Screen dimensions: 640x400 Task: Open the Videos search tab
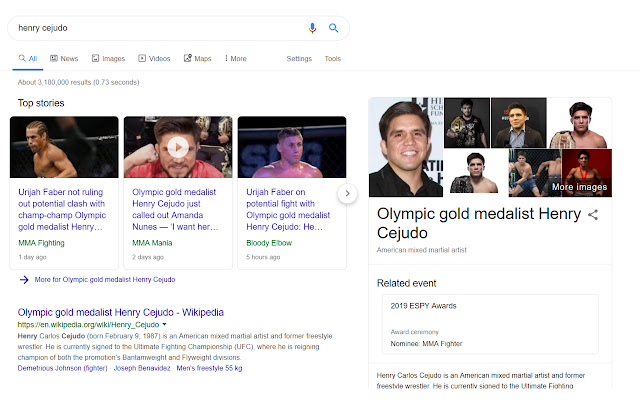pyautogui.click(x=154, y=59)
